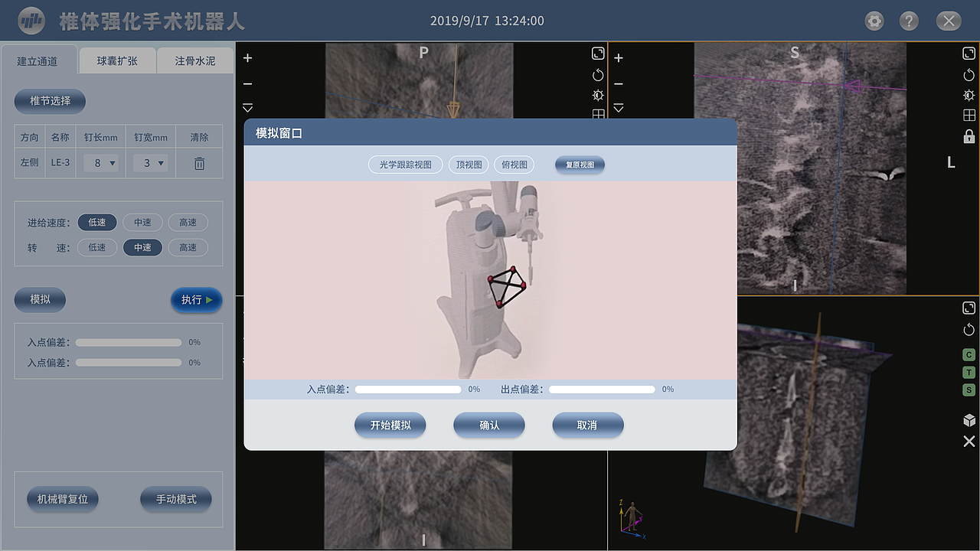
Task: Click the 模拟 button in the left panel
Action: 40,300
